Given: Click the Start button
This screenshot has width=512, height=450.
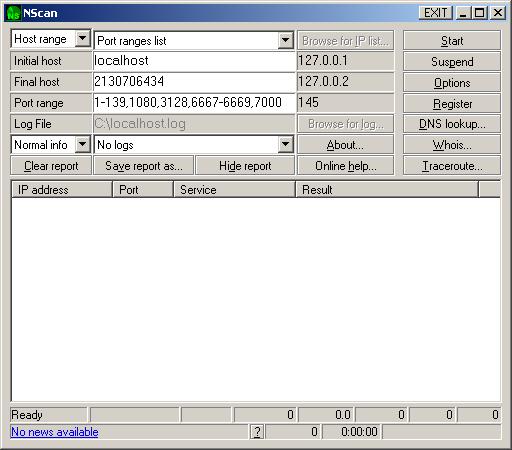Looking at the screenshot, I should [452, 41].
